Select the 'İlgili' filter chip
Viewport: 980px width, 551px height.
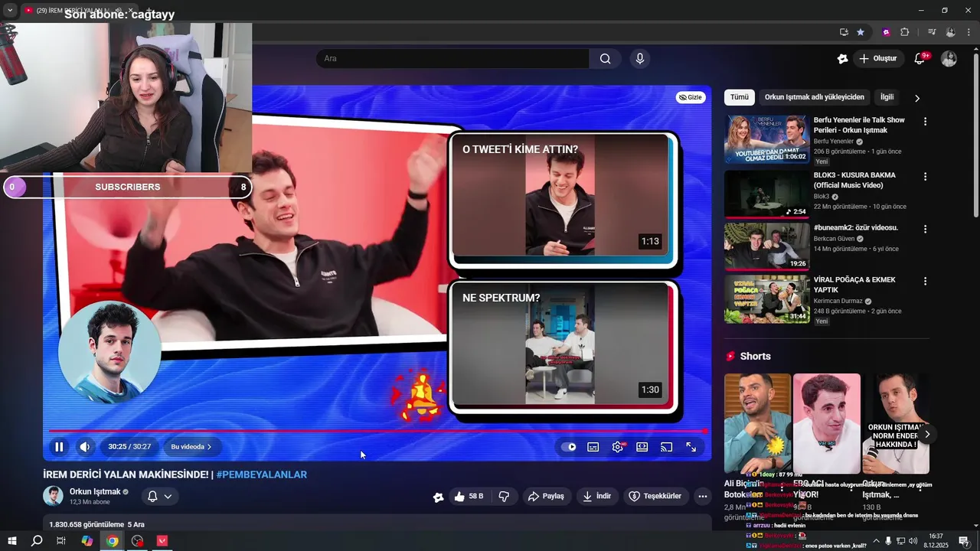(887, 97)
